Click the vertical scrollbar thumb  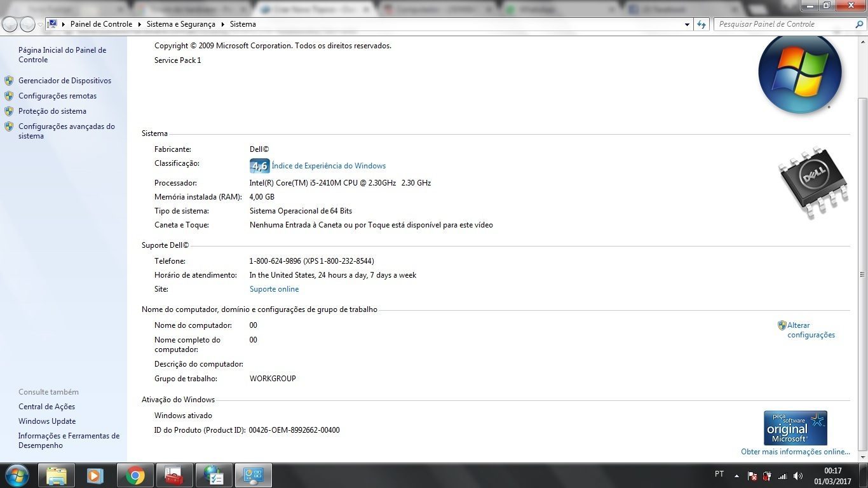click(x=862, y=275)
